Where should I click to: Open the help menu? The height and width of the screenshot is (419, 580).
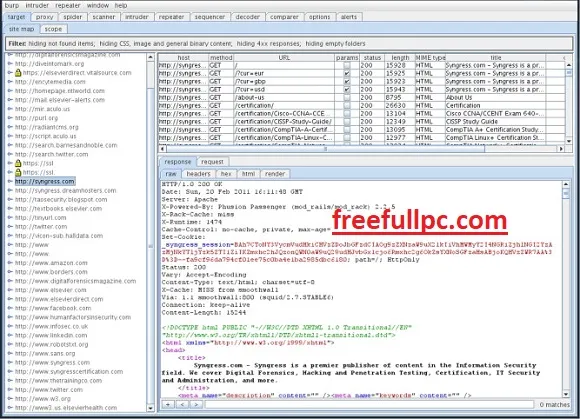click(121, 6)
